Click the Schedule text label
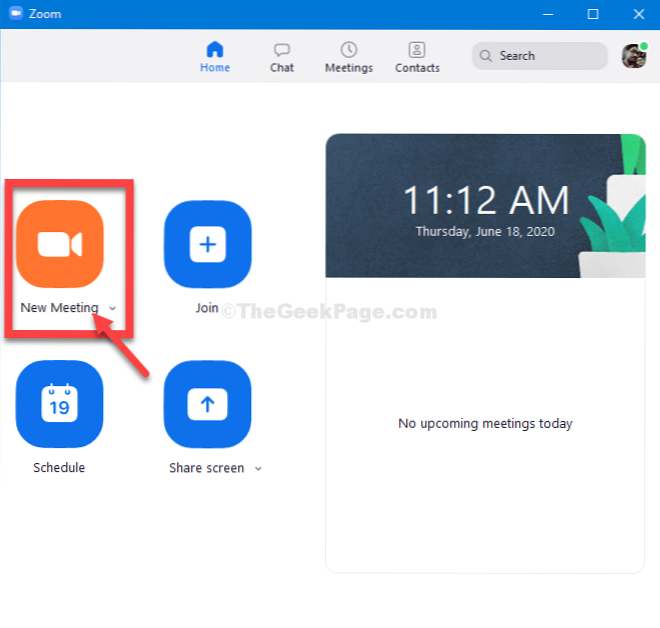This screenshot has width=660, height=628. click(x=59, y=468)
